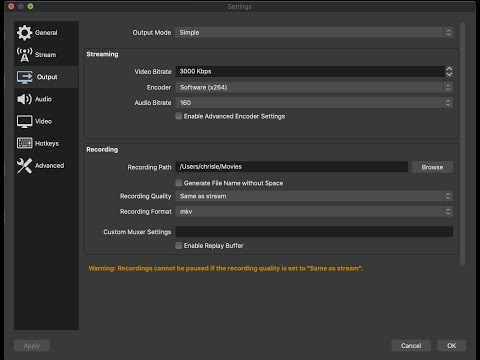Open Recording Quality dropdown
Screen dimensions: 480x360
(x=314, y=196)
